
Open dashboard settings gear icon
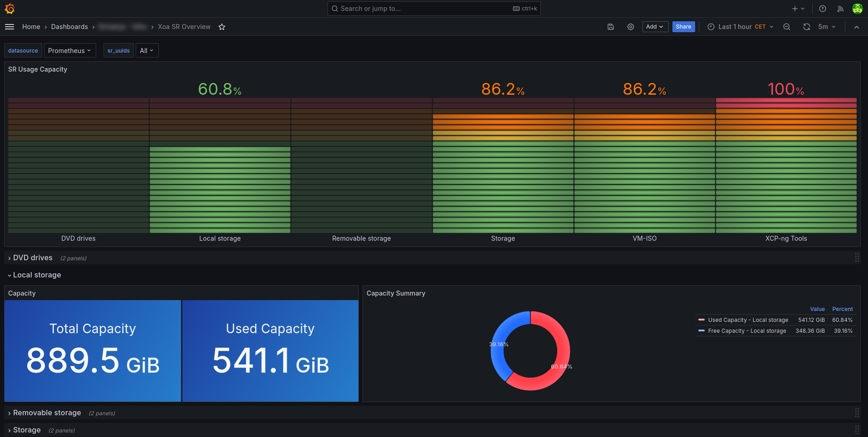[631, 27]
